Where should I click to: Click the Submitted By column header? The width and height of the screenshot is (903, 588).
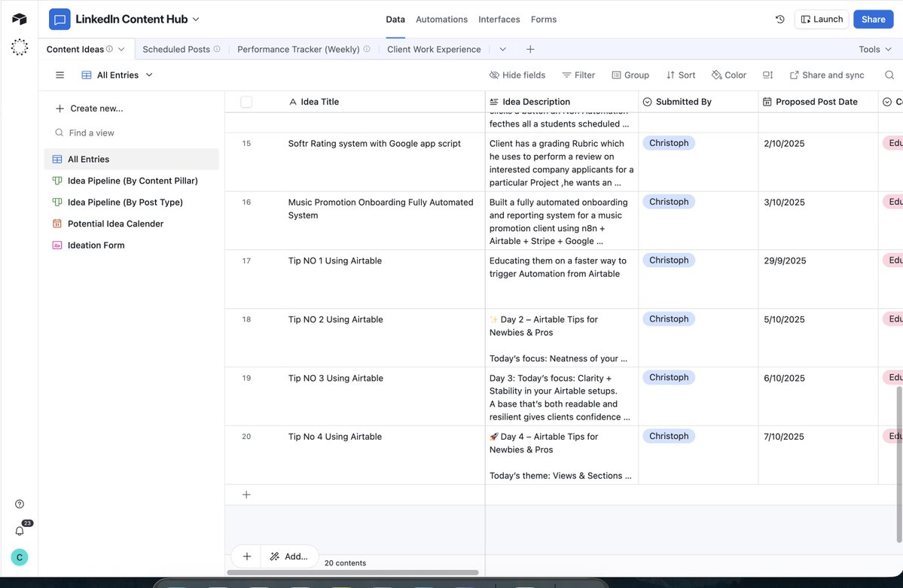698,102
